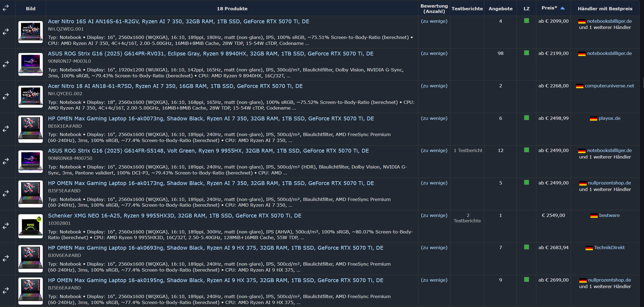Sort by price using Preis arrow
644x307 pixels.
click(x=563, y=8)
